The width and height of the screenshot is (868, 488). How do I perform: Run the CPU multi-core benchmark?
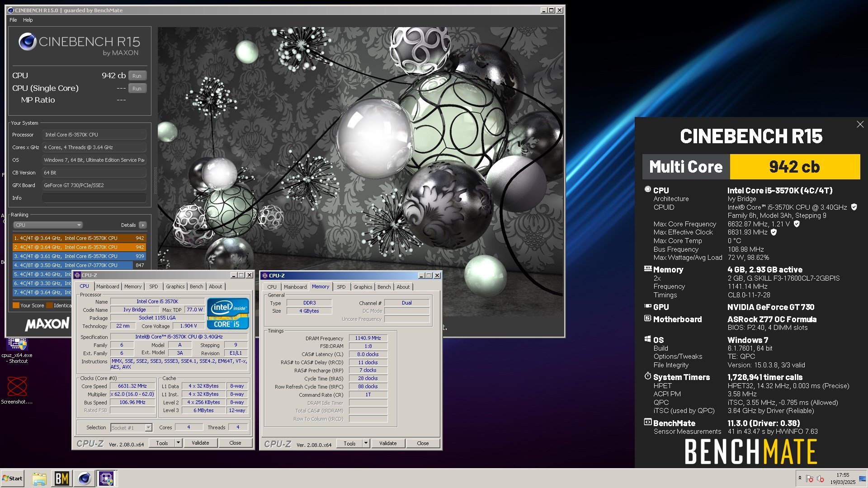click(x=137, y=76)
